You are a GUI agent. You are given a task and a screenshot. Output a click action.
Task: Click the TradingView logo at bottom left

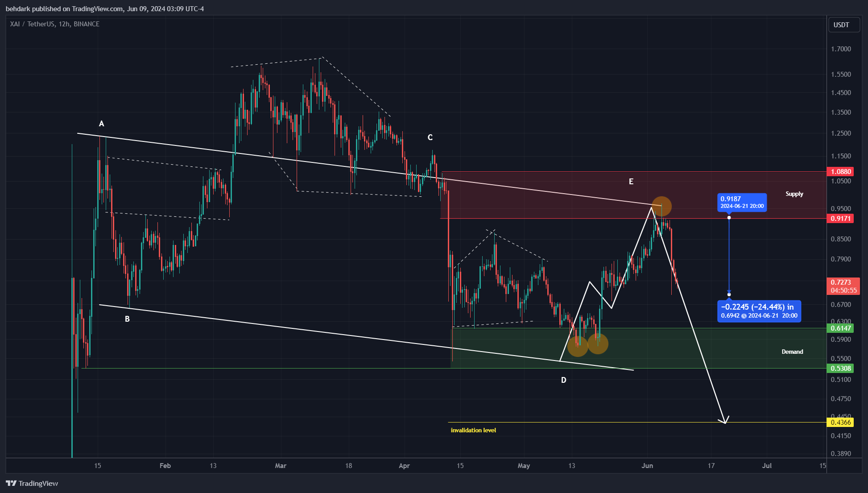click(32, 483)
